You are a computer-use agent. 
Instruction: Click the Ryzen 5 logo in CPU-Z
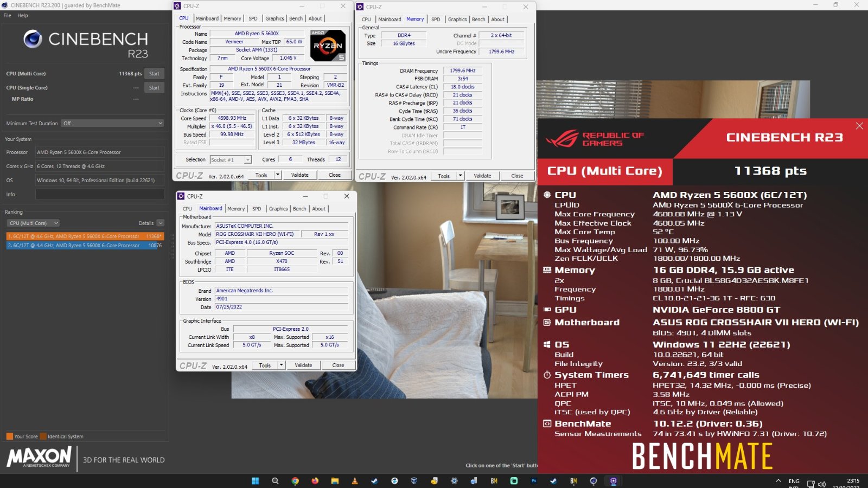tap(328, 46)
